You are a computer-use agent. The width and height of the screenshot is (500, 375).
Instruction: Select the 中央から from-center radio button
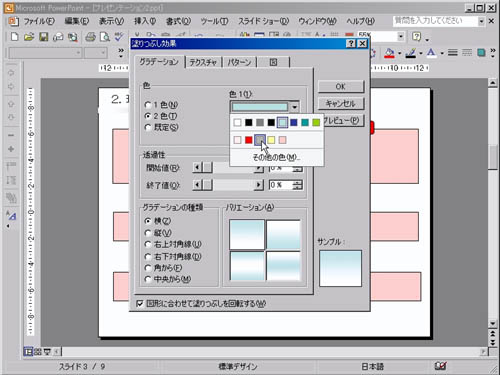[148, 279]
